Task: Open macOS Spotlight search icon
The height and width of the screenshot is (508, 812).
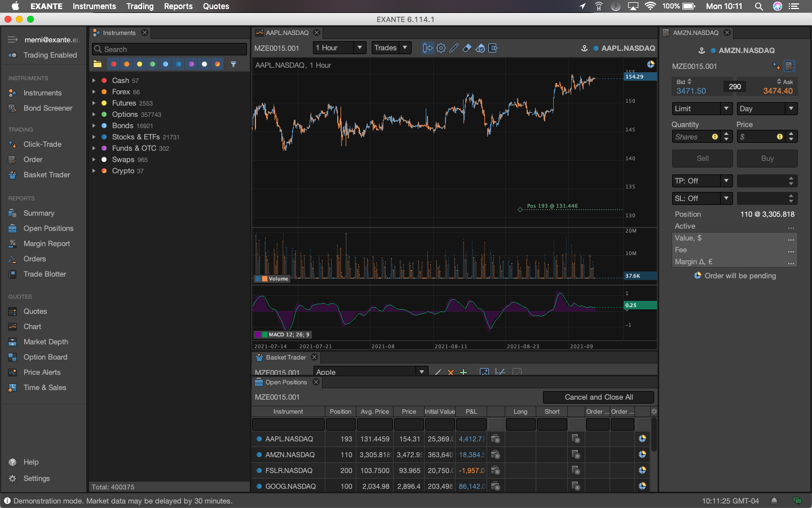Action: 759,6
